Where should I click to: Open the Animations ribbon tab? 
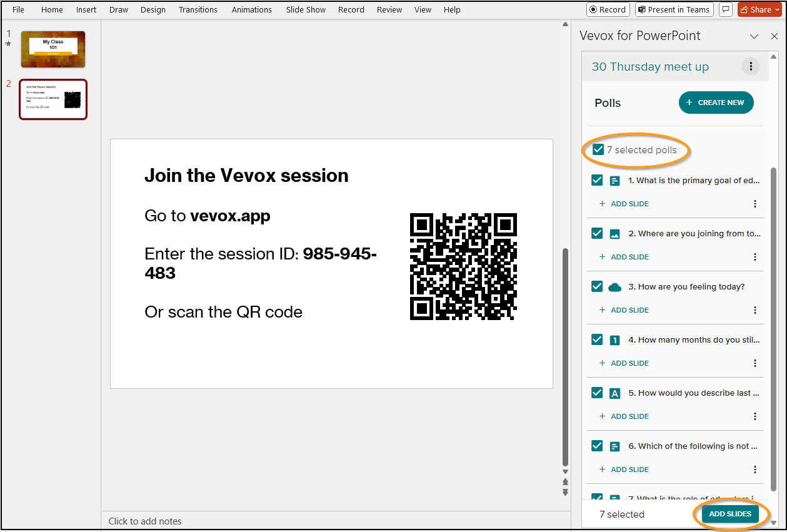click(x=251, y=9)
